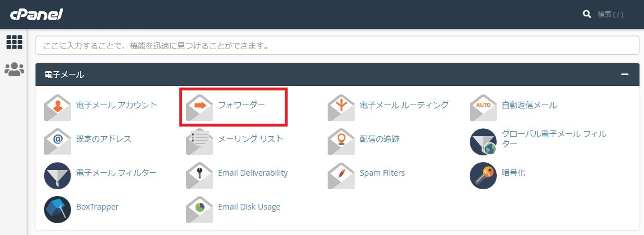Screen dimensions: 644x235
Task: Click the Spam Filters feather envelope icon
Action: coord(341,176)
